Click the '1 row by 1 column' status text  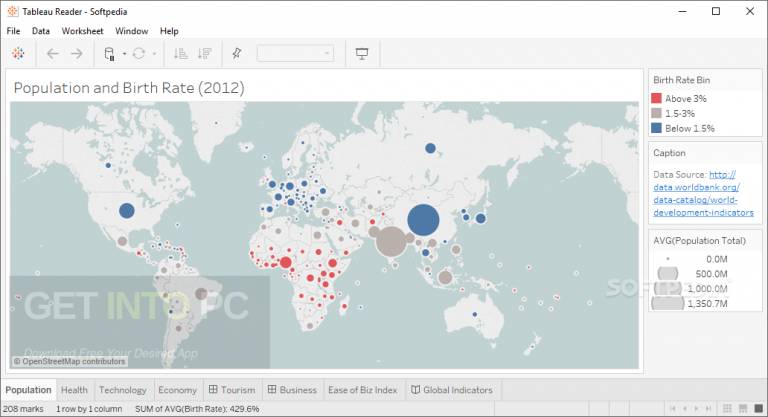click(x=89, y=409)
